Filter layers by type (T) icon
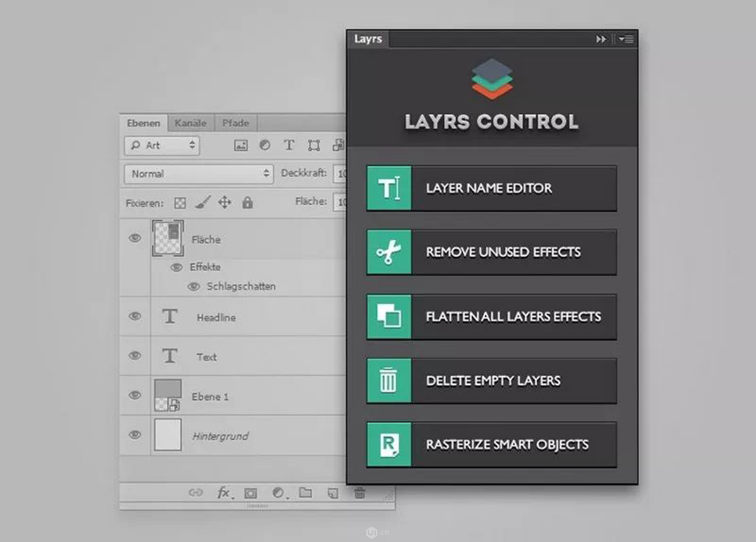 [x=289, y=145]
